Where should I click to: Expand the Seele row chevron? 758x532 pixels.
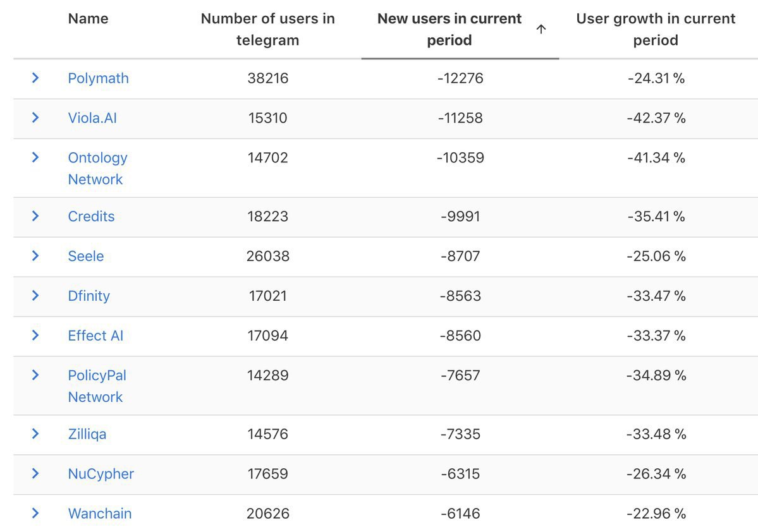[35, 256]
